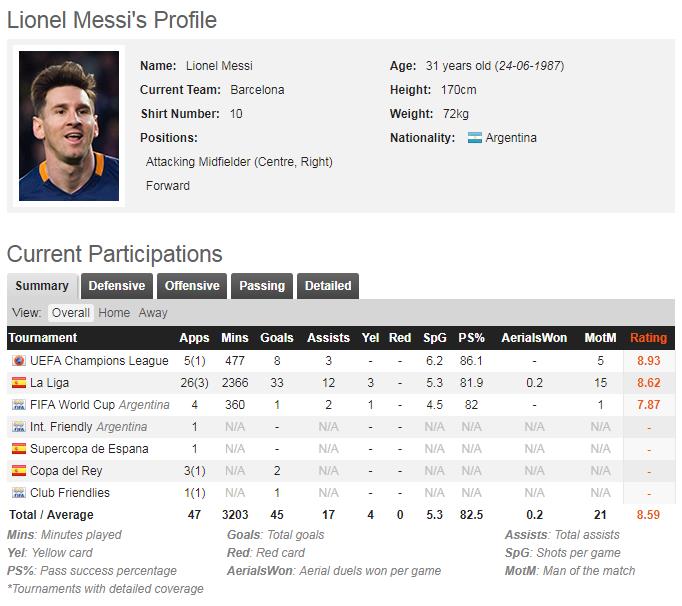This screenshot has width=682, height=606.
Task: Click the Barcelona team link
Action: point(257,90)
